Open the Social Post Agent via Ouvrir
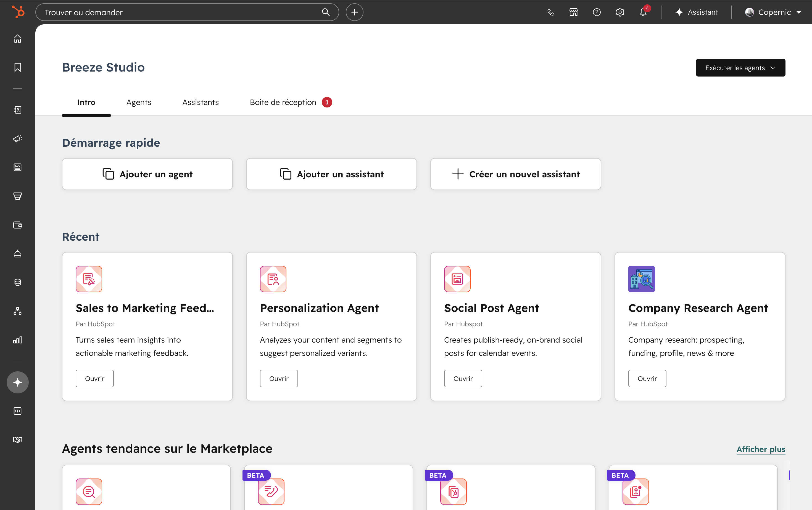This screenshot has height=510, width=812. pyautogui.click(x=463, y=378)
